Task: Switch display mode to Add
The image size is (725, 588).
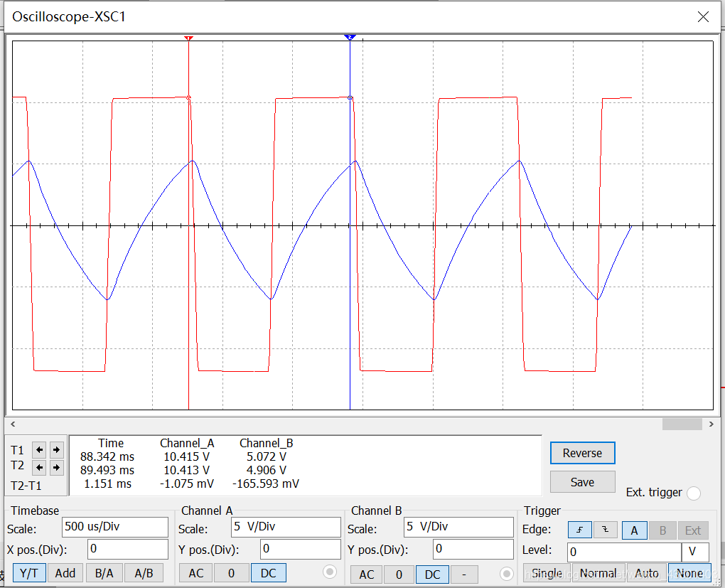Action: click(x=65, y=573)
